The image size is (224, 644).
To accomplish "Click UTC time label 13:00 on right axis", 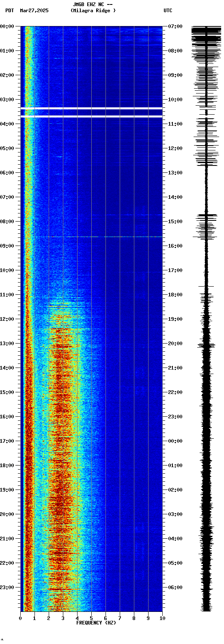I will pyautogui.click(x=175, y=173).
